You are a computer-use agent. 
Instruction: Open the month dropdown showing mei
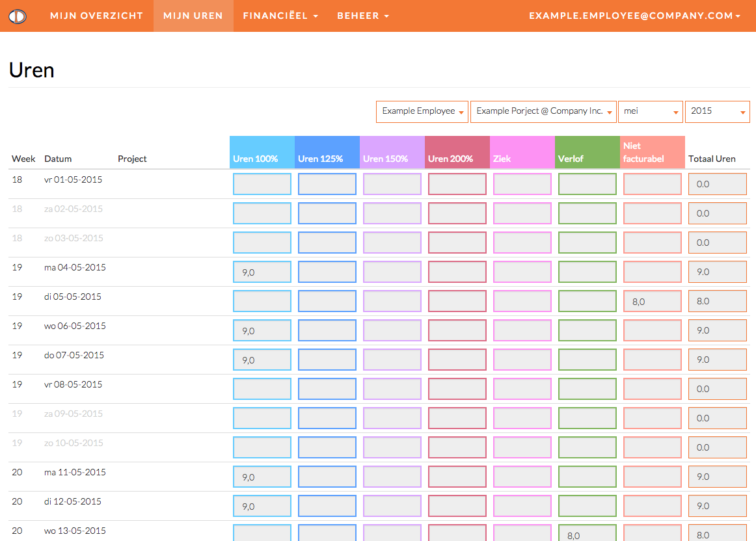650,111
